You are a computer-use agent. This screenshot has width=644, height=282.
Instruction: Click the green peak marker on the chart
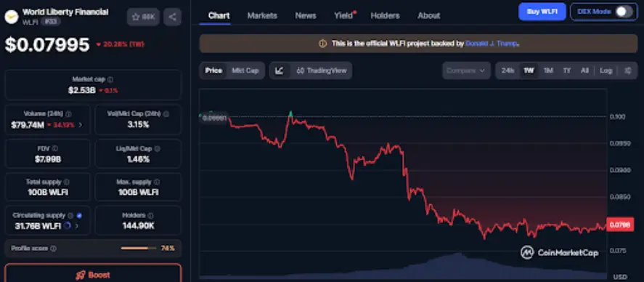pyautogui.click(x=291, y=113)
